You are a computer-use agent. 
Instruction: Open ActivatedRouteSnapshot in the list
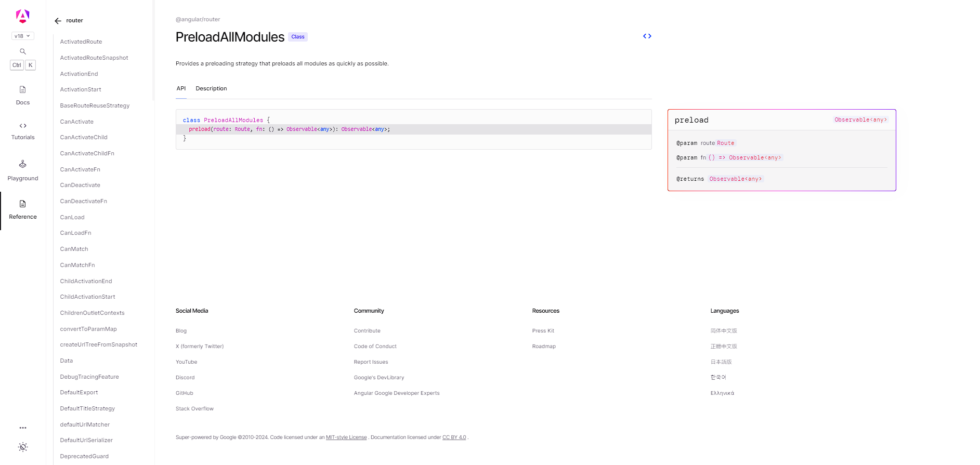(x=94, y=58)
